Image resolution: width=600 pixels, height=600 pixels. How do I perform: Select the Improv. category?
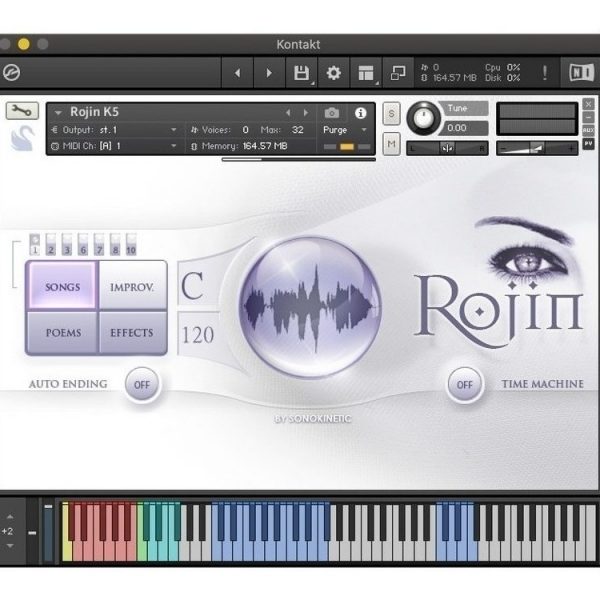[132, 286]
